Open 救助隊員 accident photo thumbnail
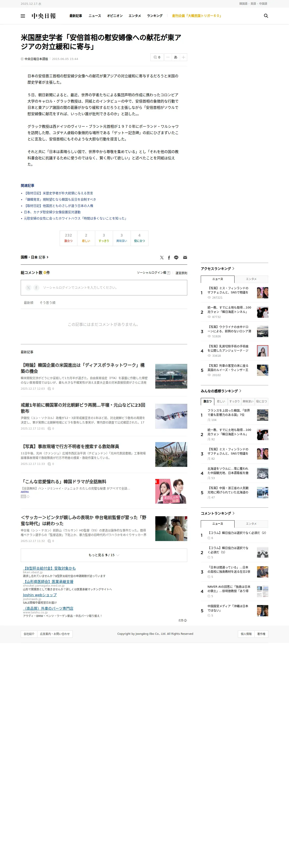 click(x=171, y=455)
